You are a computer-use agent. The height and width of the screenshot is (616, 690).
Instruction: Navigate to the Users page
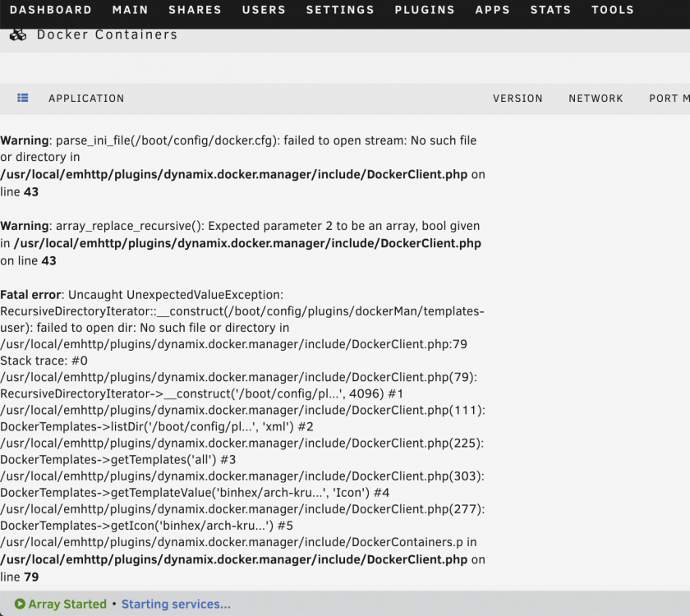[264, 10]
